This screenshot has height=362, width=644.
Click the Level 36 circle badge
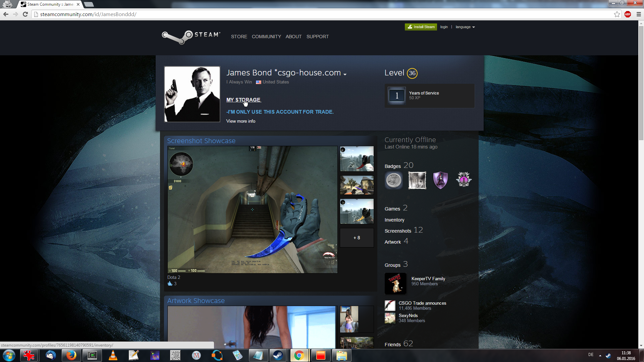point(412,73)
